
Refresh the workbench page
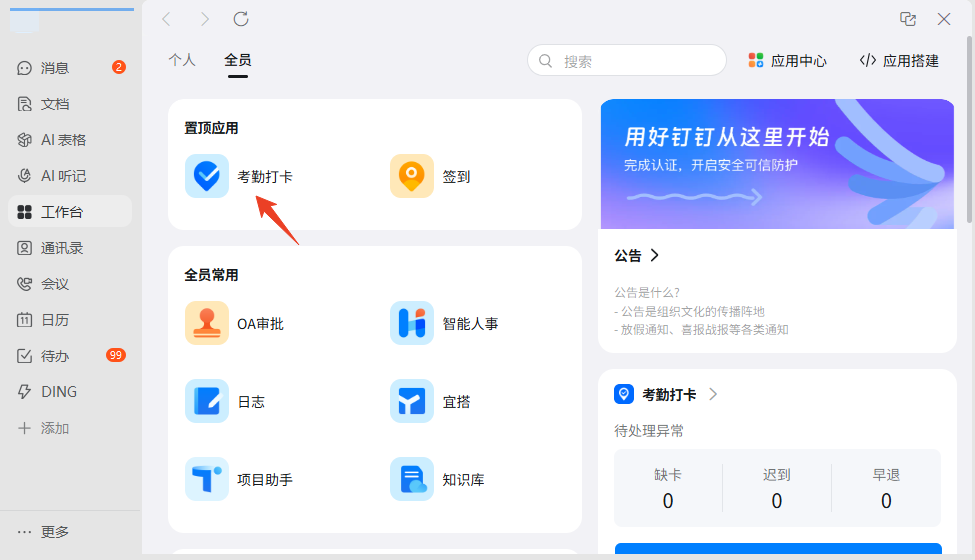click(x=241, y=19)
